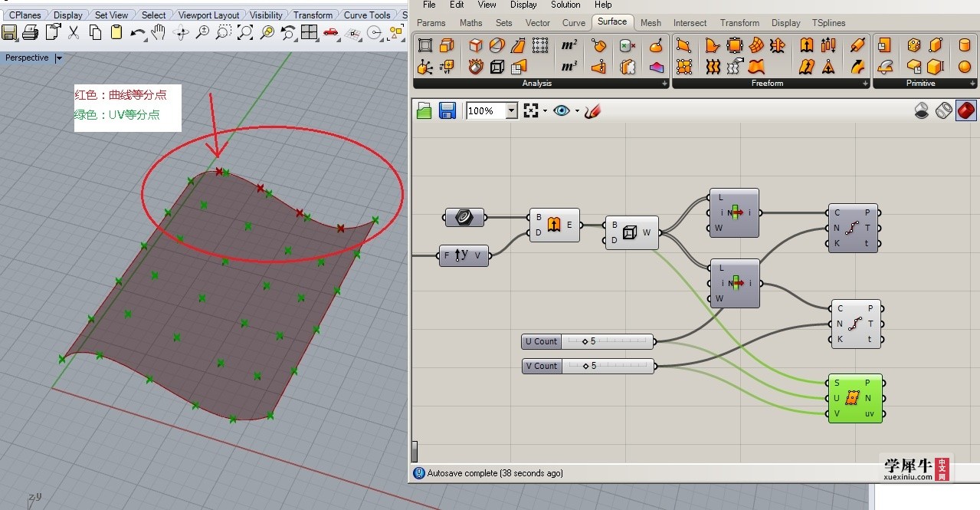
Task: Click the F/V unit Y vector component
Action: pyautogui.click(x=464, y=256)
